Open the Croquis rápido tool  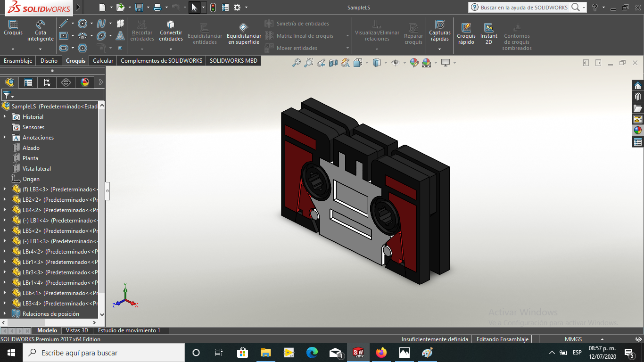(466, 33)
